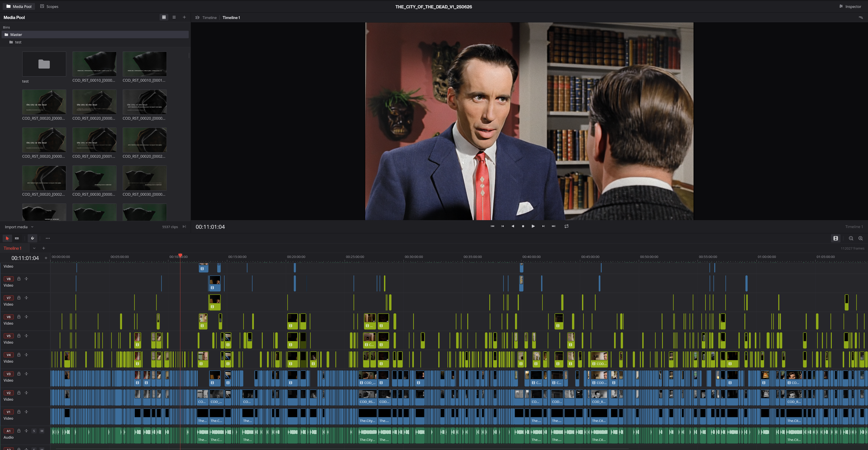The height and width of the screenshot is (450, 868).
Task: Toggle the snapping magnet tool
Action: click(33, 238)
